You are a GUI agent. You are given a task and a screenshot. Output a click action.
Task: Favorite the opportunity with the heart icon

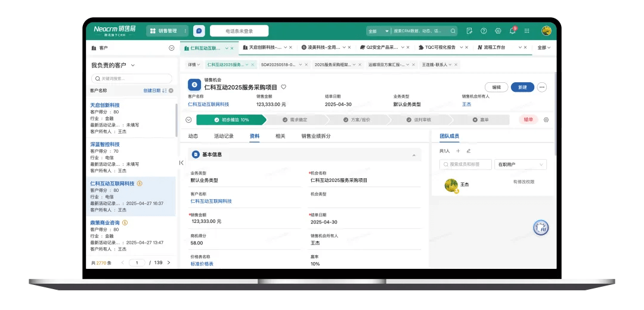pos(283,87)
